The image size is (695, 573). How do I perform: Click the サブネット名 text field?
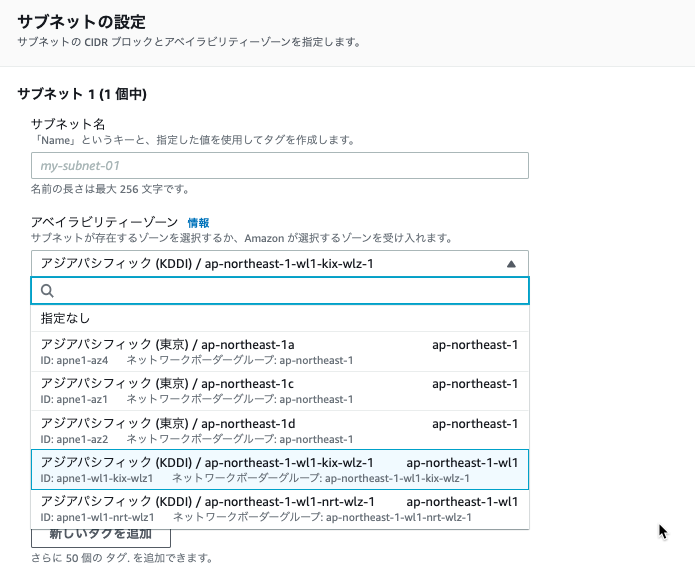[280, 166]
